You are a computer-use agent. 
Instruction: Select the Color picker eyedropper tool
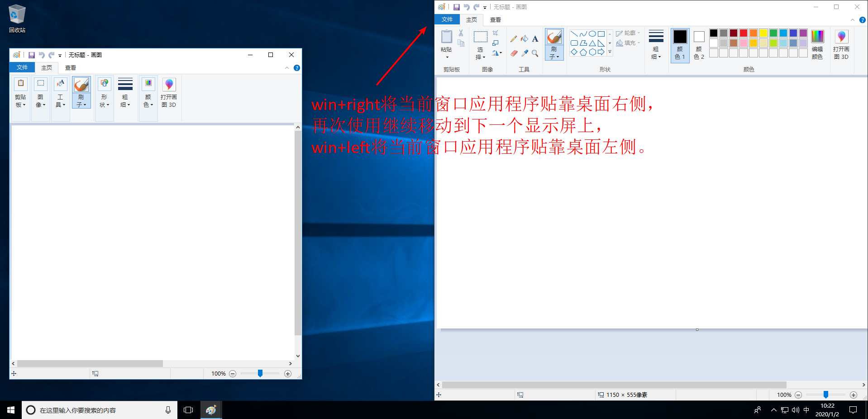point(525,53)
